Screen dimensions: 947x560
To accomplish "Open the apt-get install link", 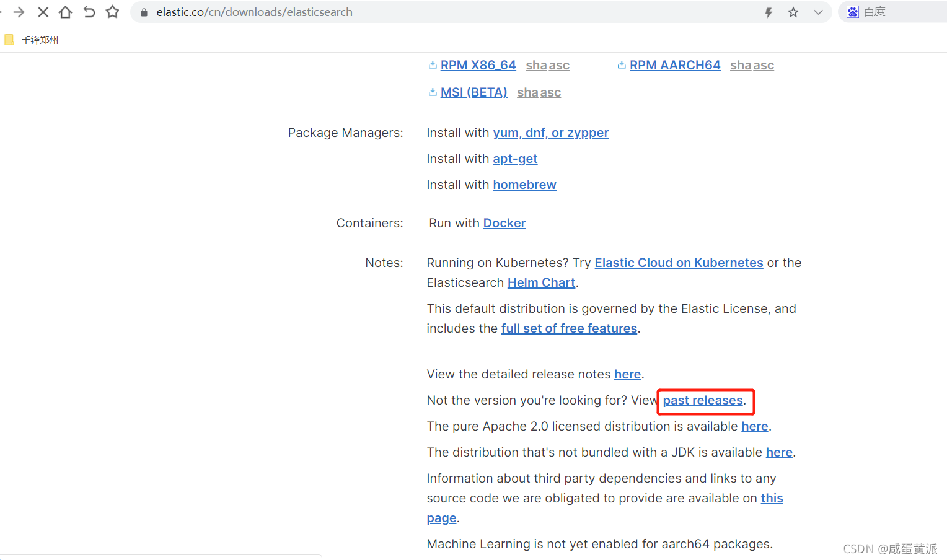I will coord(515,159).
